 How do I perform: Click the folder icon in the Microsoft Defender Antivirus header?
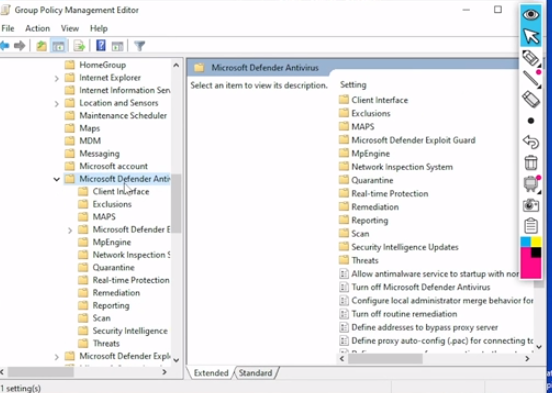[199, 68]
